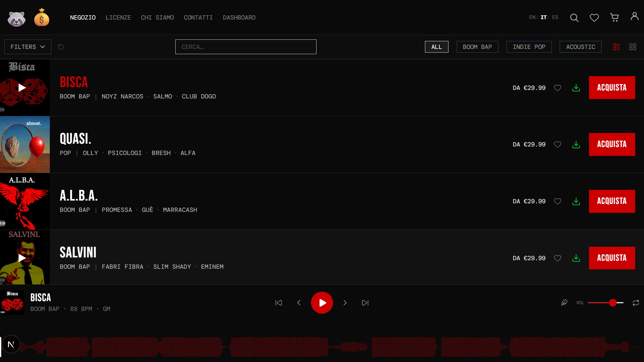Favorite the A.L.B.A. beat
The image size is (644, 362).
(x=558, y=201)
